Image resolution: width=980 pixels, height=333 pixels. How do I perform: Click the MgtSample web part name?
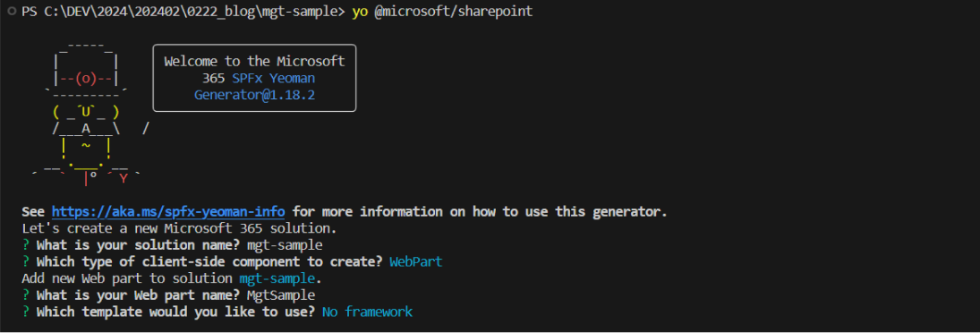281,295
